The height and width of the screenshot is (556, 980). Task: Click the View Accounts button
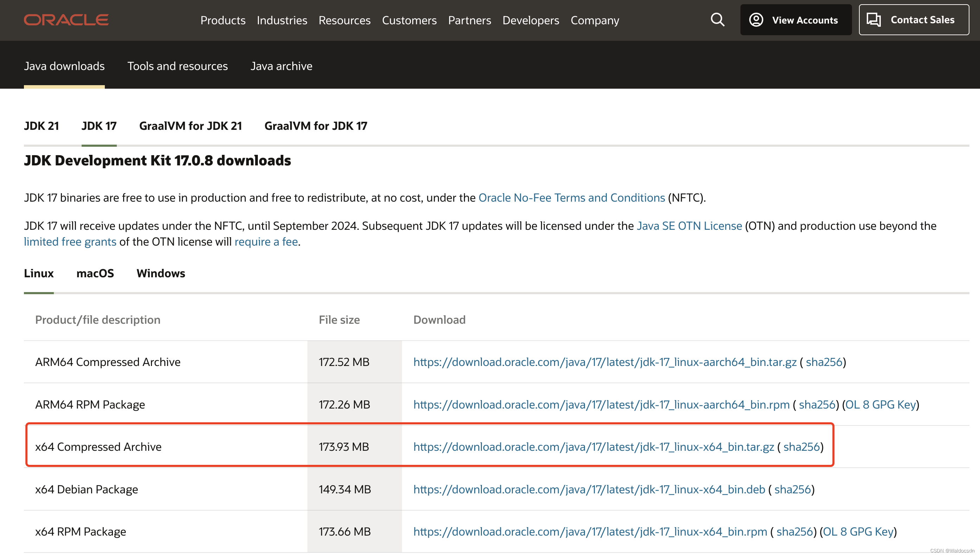coord(796,20)
